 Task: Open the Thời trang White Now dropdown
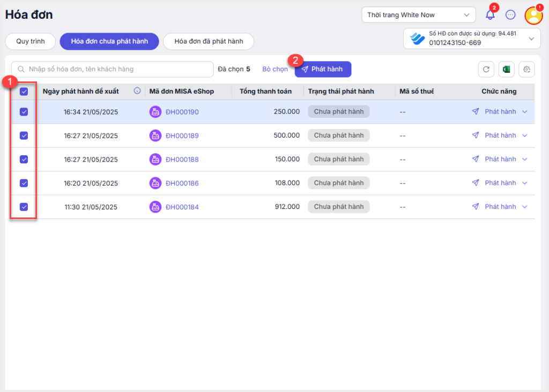point(418,15)
